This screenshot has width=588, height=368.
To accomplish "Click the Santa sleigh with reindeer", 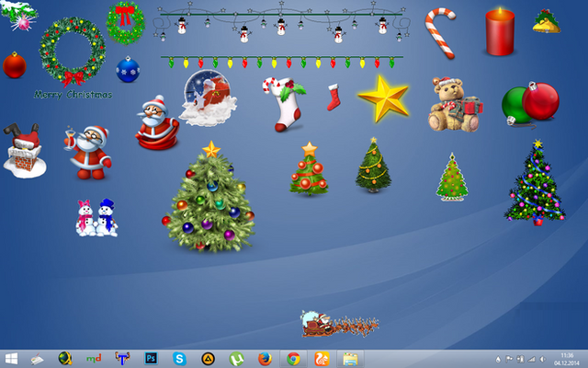I will 339,324.
